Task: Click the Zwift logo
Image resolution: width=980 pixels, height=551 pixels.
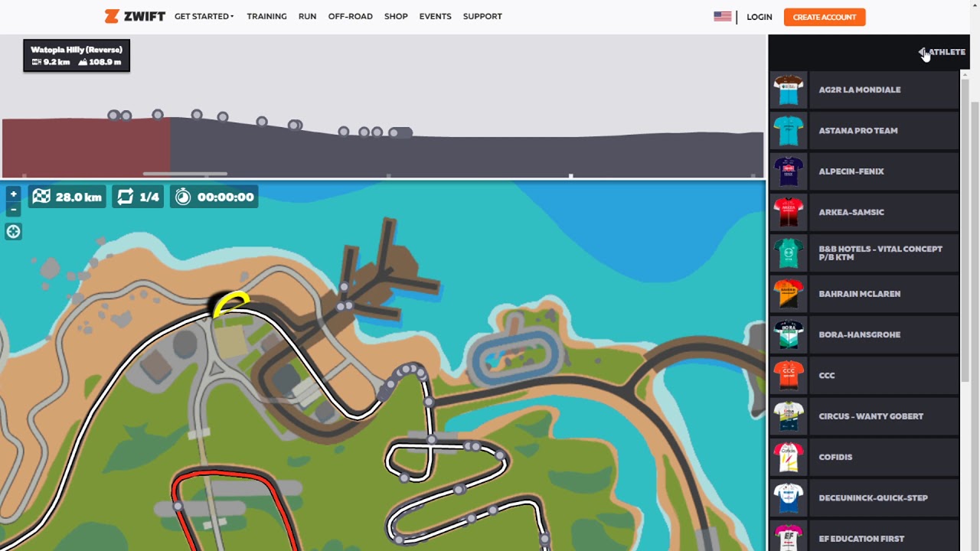Action: click(135, 16)
